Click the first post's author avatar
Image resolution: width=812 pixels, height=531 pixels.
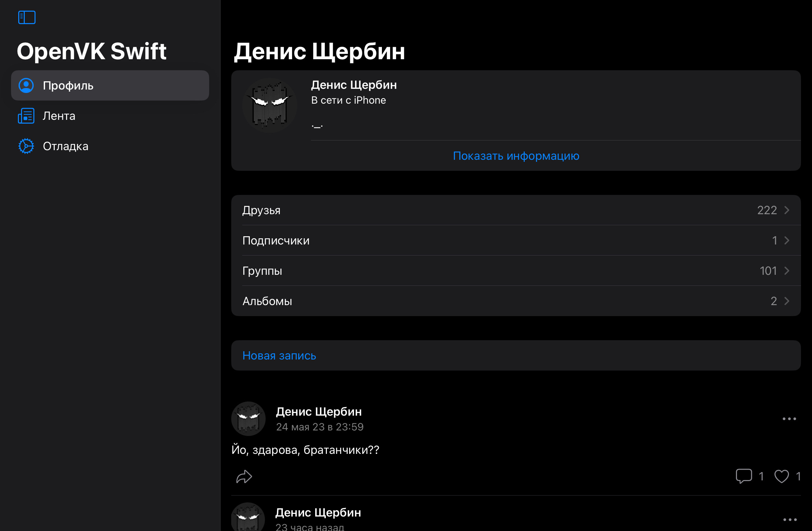click(248, 419)
